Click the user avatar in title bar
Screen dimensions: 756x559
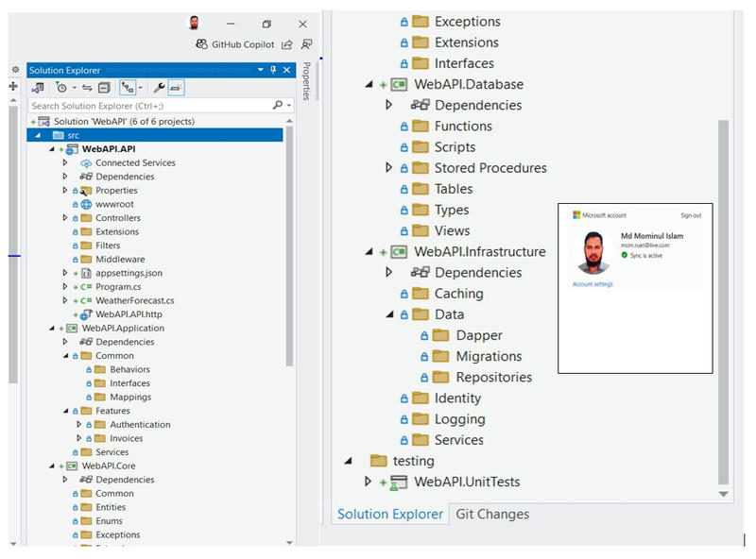pos(194,23)
